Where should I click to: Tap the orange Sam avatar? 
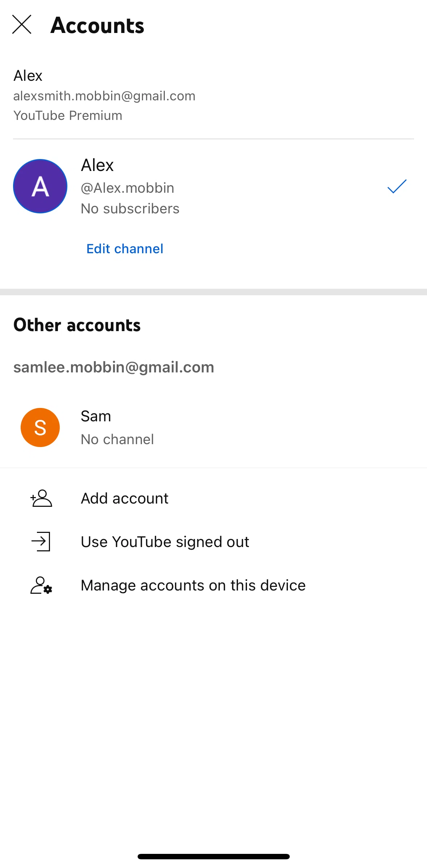(40, 427)
